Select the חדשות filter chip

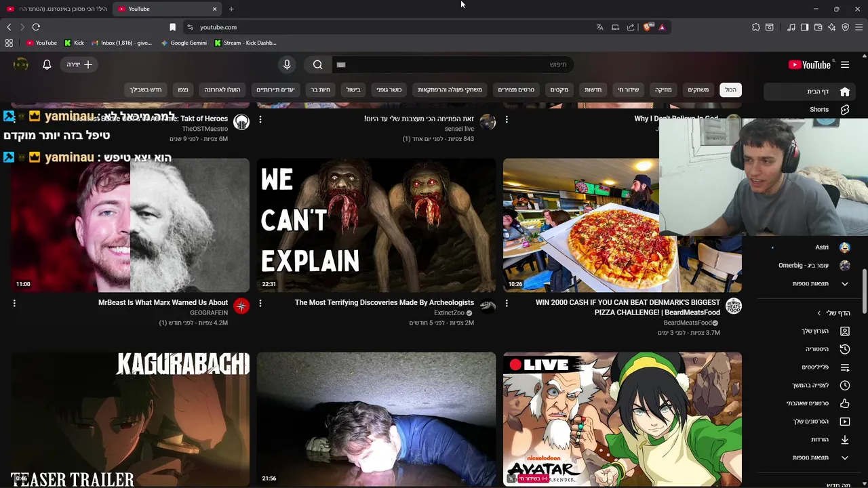pyautogui.click(x=593, y=89)
